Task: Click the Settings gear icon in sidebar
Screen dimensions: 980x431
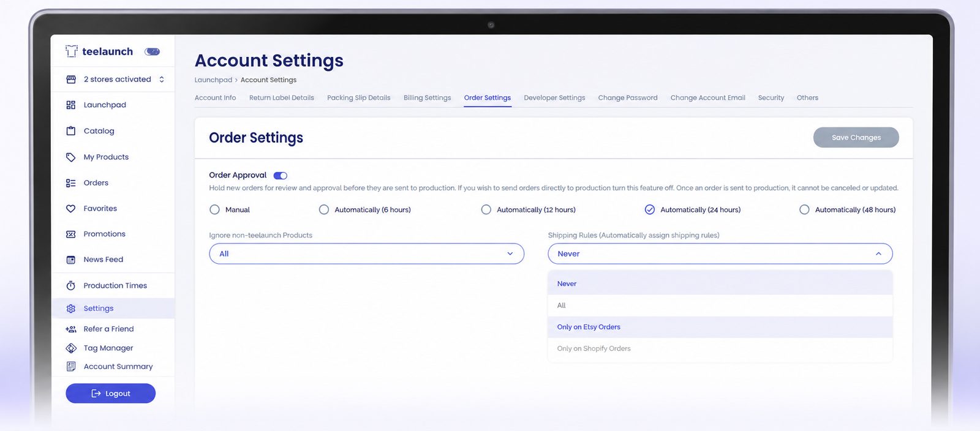Action: click(71, 309)
